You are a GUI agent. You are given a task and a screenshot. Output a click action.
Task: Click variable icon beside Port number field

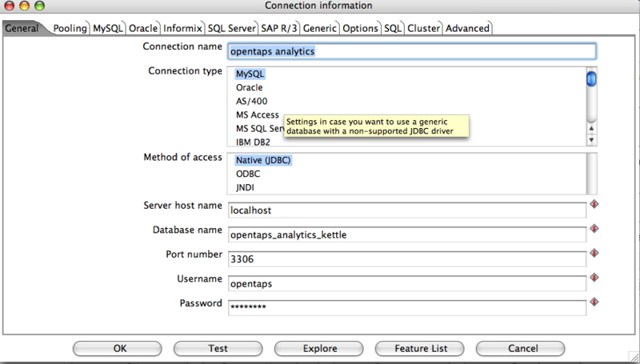pos(594,253)
